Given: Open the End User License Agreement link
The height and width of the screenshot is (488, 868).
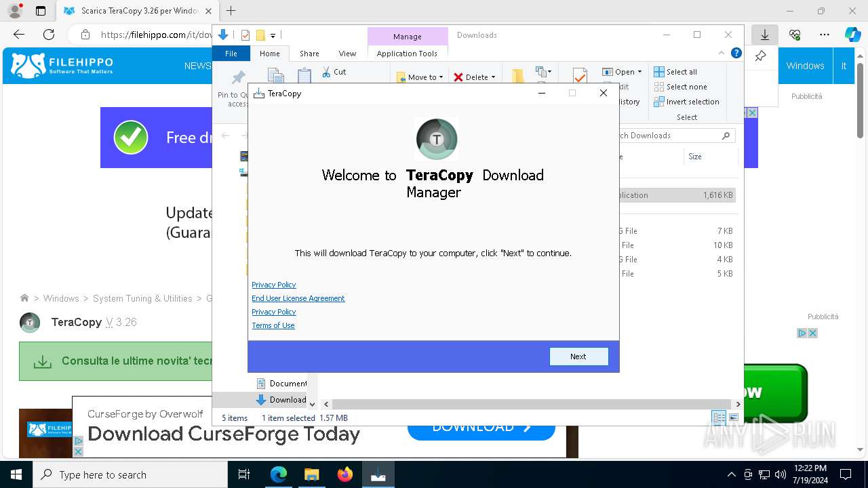Looking at the screenshot, I should pos(298,298).
